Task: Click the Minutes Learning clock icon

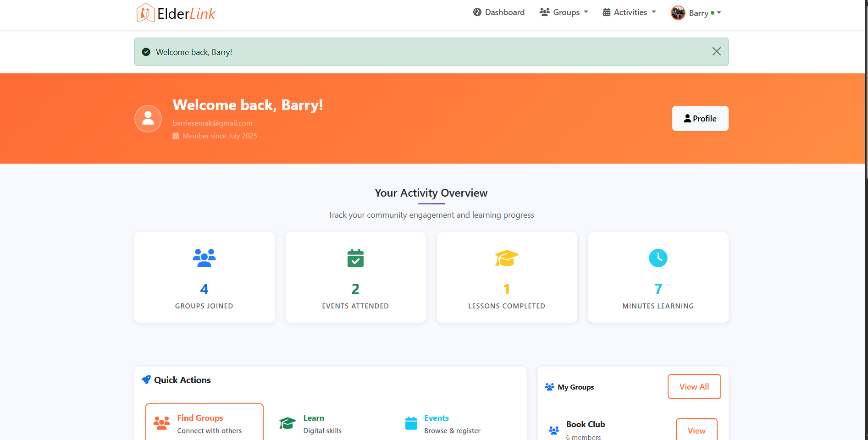Action: point(658,258)
